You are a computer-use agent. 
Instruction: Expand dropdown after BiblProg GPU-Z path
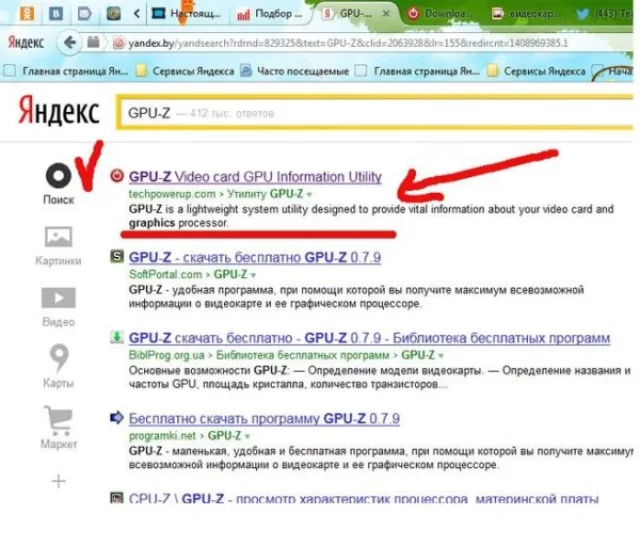click(x=441, y=356)
